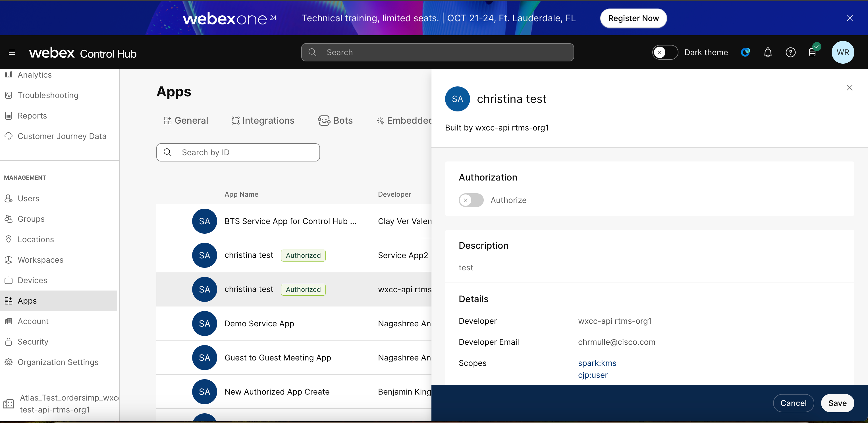Open the WR user profile avatar

tap(843, 52)
